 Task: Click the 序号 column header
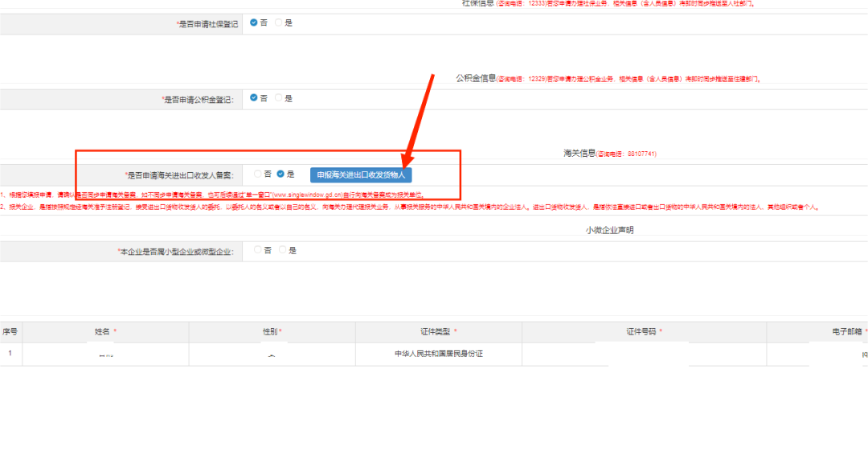pos(10,332)
